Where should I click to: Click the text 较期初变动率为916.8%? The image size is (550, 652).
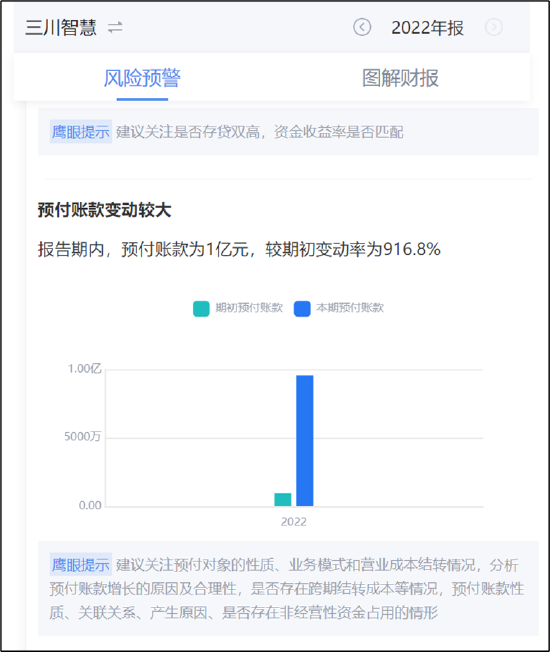(x=353, y=249)
